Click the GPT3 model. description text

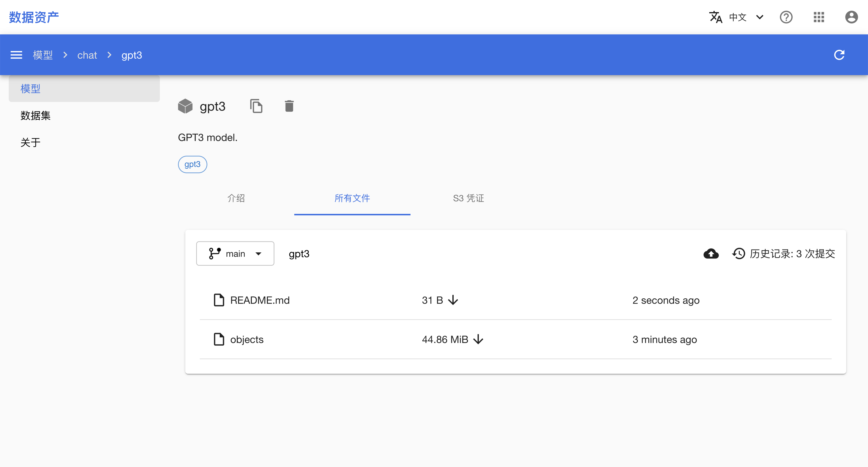(x=208, y=138)
